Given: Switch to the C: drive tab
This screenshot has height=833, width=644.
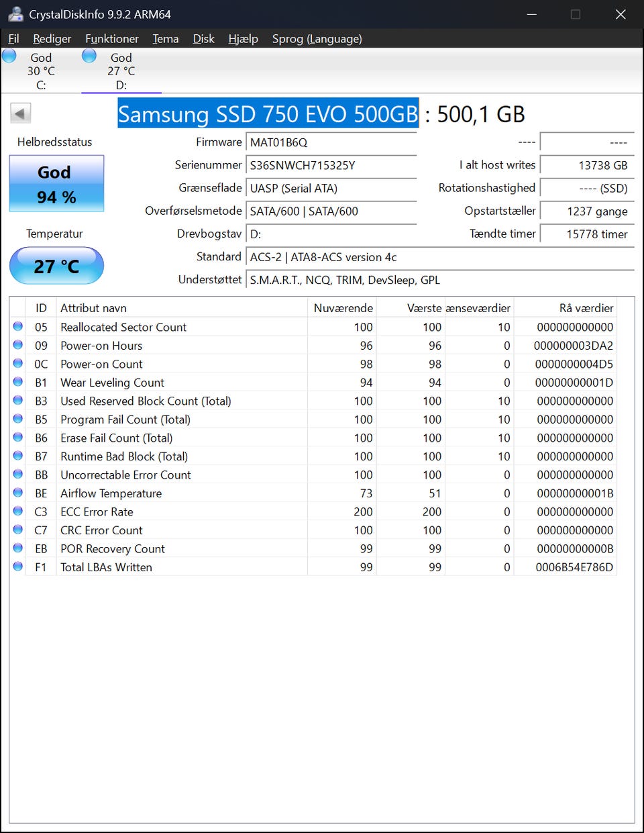Looking at the screenshot, I should (41, 70).
